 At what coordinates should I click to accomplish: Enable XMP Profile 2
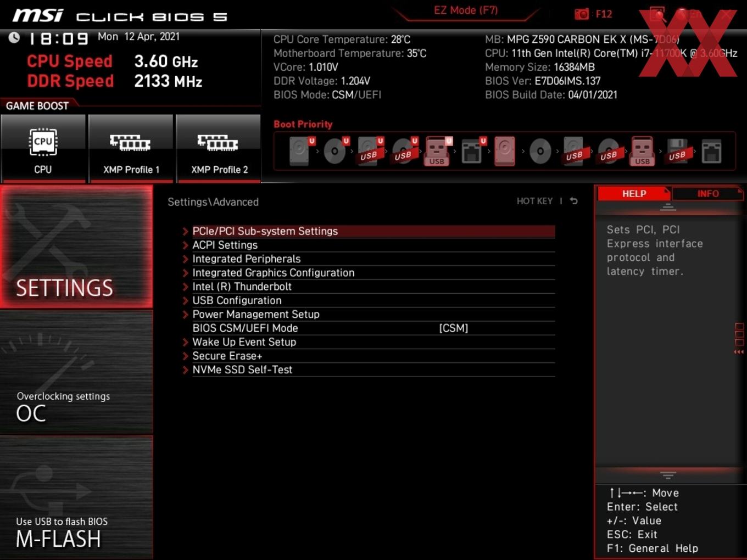click(219, 148)
